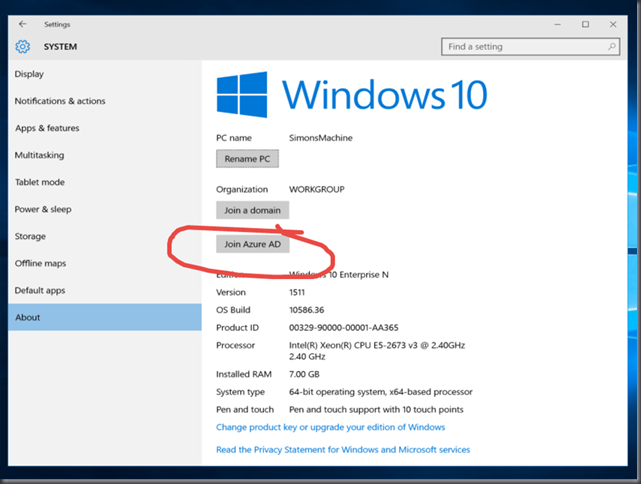Click the Organization label
Viewport: 641px width, 484px height.
pos(242,189)
